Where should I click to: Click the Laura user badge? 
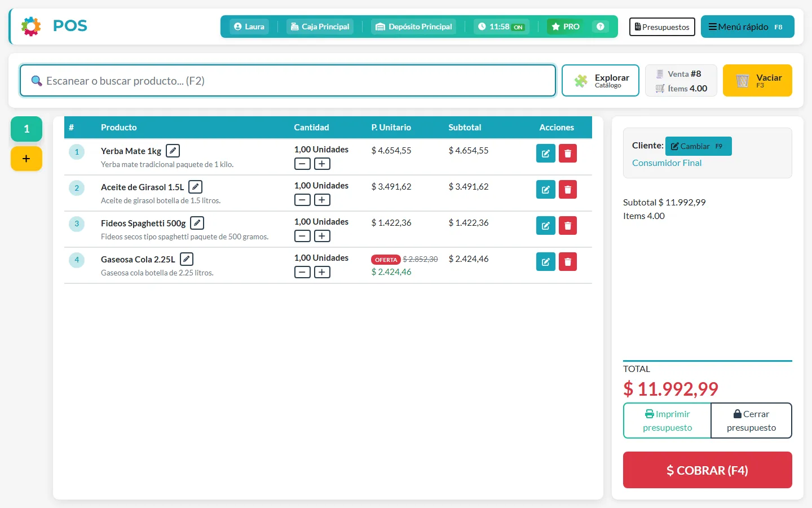[x=249, y=27]
